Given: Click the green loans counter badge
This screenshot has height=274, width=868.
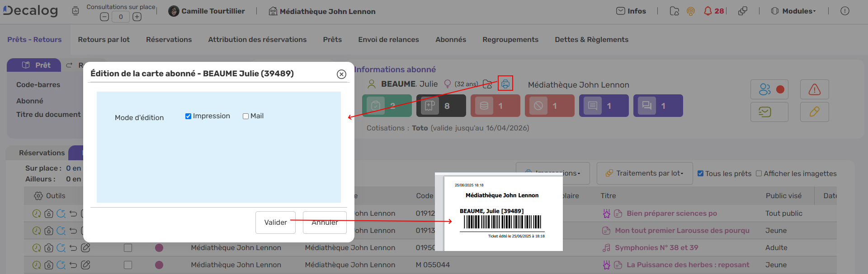Looking at the screenshot, I should click(x=387, y=106).
